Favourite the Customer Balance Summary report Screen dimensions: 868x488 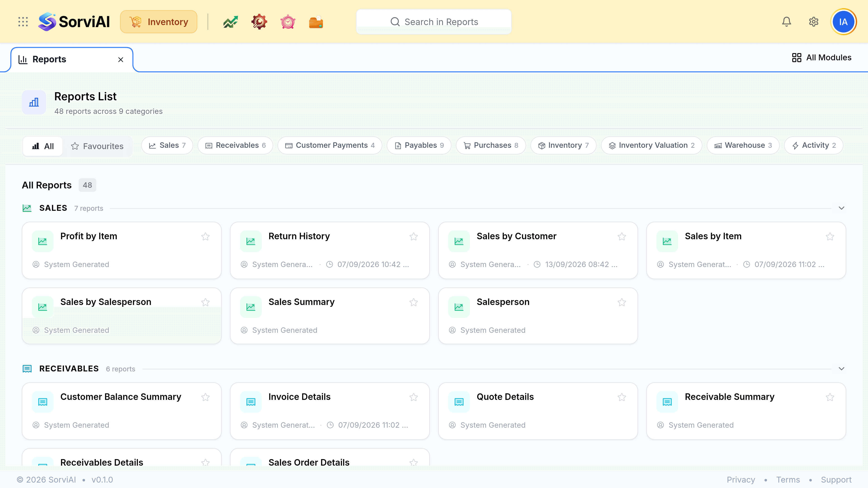click(205, 397)
